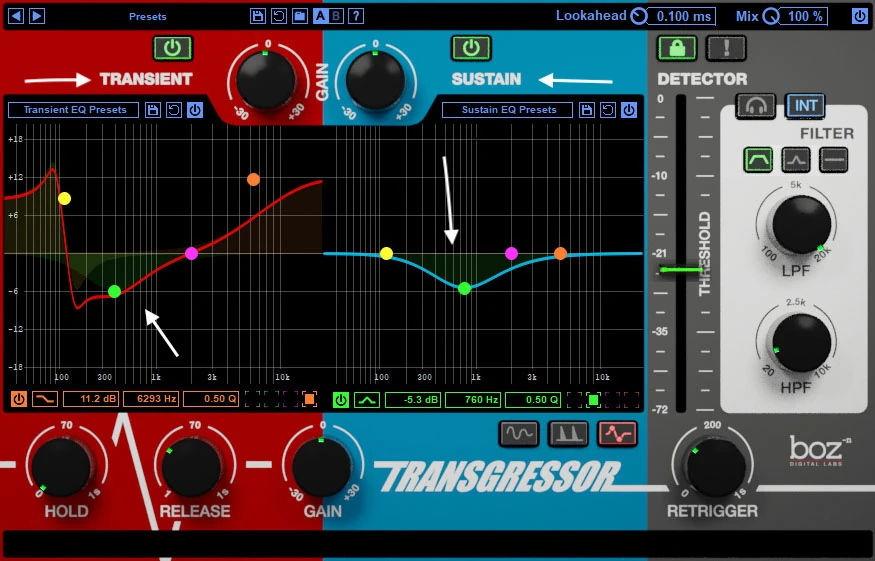Viewport: 875px width, 561px height.
Task: Select the Lookahead 0.100 ms field
Action: tap(684, 16)
